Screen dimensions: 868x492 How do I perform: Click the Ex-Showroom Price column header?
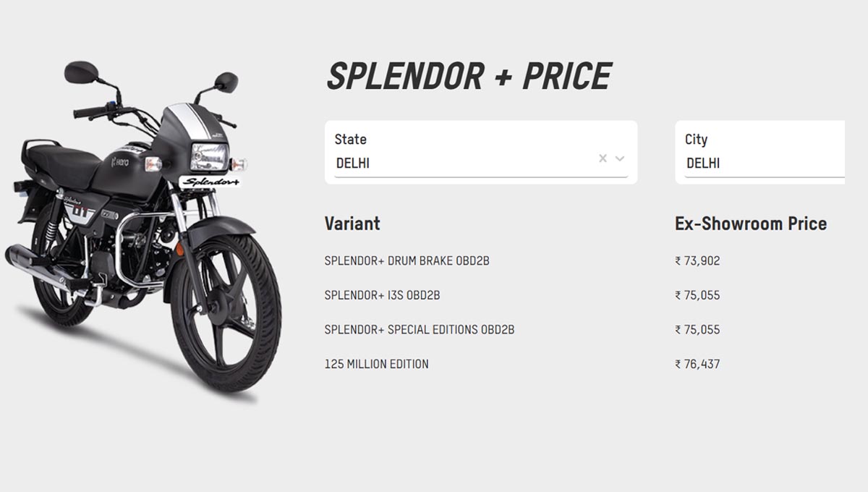coord(750,224)
